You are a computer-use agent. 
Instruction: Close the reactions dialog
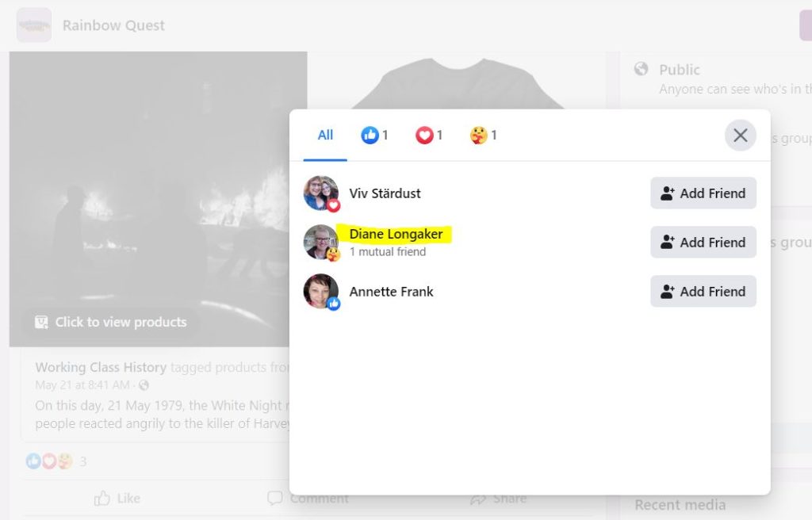pos(740,136)
